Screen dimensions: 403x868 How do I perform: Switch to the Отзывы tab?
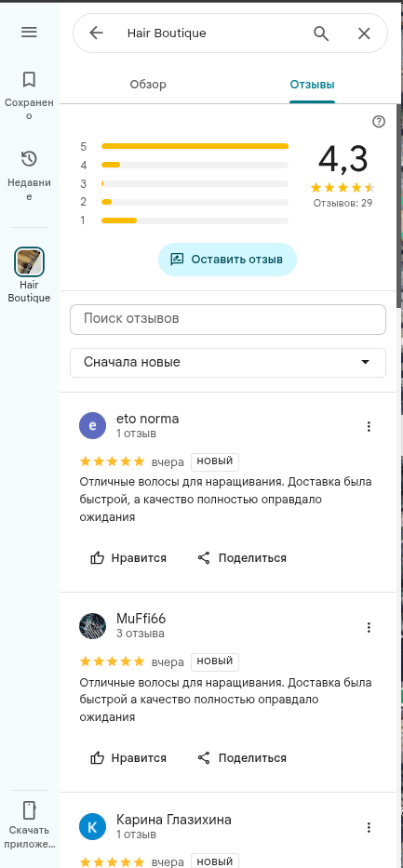pyautogui.click(x=312, y=85)
